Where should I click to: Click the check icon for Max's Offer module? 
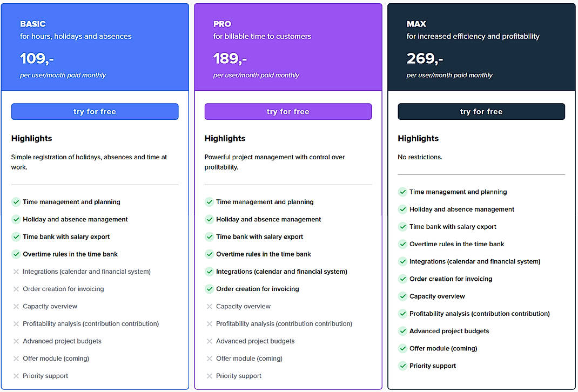(x=402, y=348)
